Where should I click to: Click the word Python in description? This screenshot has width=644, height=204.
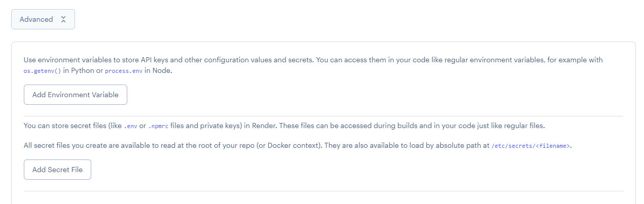(83, 71)
